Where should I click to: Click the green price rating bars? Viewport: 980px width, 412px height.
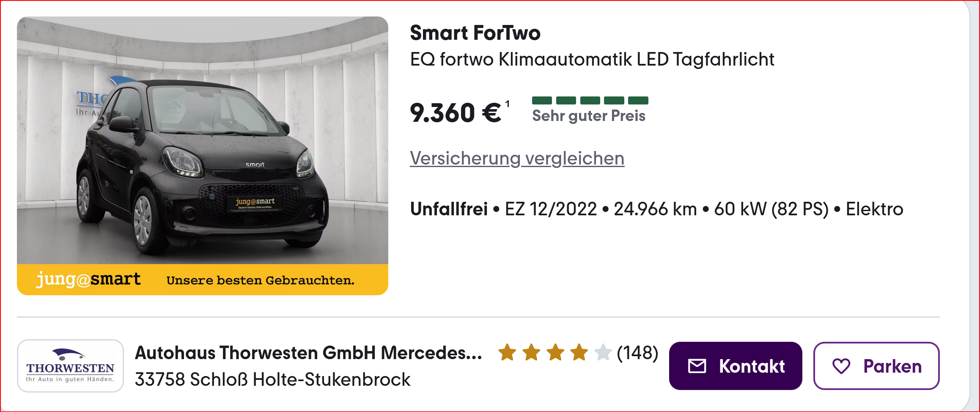[590, 100]
